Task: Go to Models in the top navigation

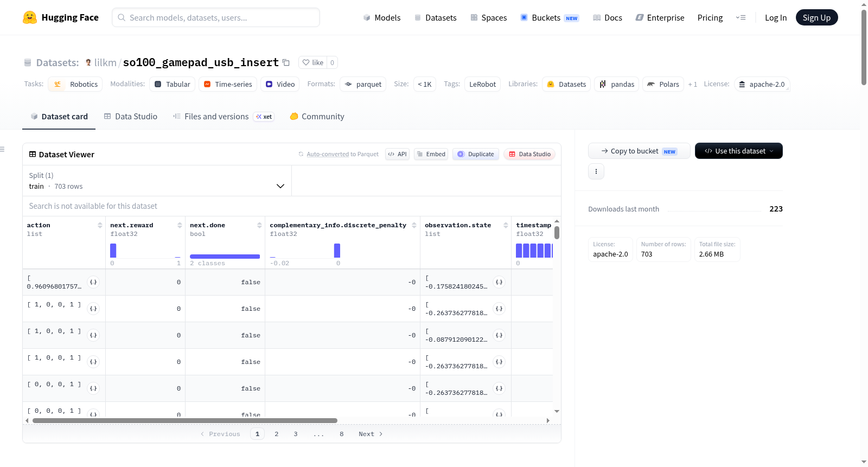Action: [382, 17]
